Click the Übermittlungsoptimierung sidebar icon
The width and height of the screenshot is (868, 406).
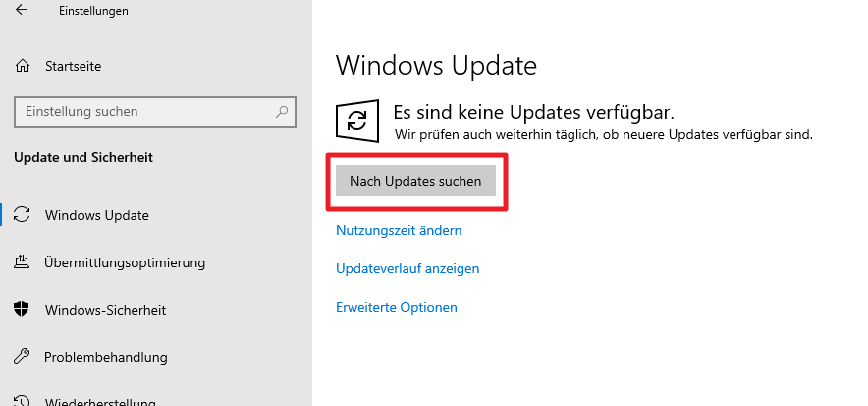pyautogui.click(x=22, y=262)
